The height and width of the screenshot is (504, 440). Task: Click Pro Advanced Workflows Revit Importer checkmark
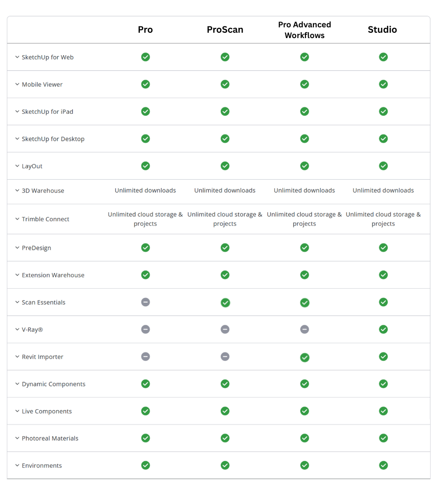(305, 357)
